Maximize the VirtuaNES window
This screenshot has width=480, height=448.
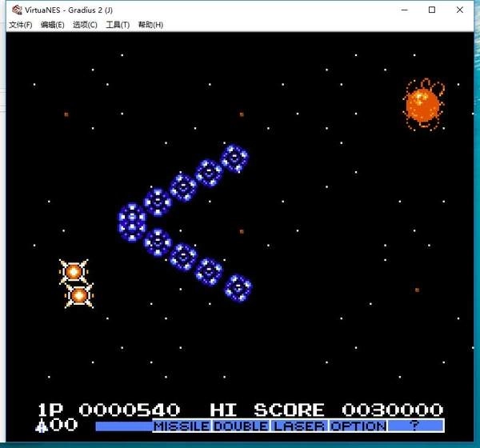[432, 10]
